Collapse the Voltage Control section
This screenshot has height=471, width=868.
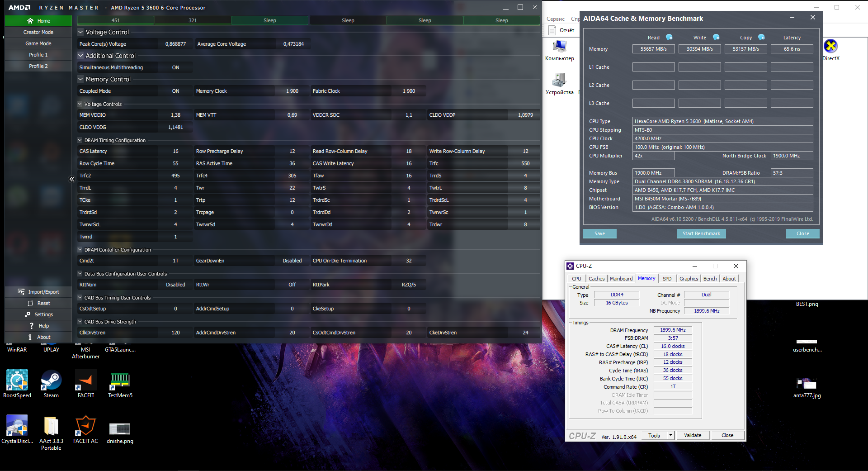coord(80,32)
